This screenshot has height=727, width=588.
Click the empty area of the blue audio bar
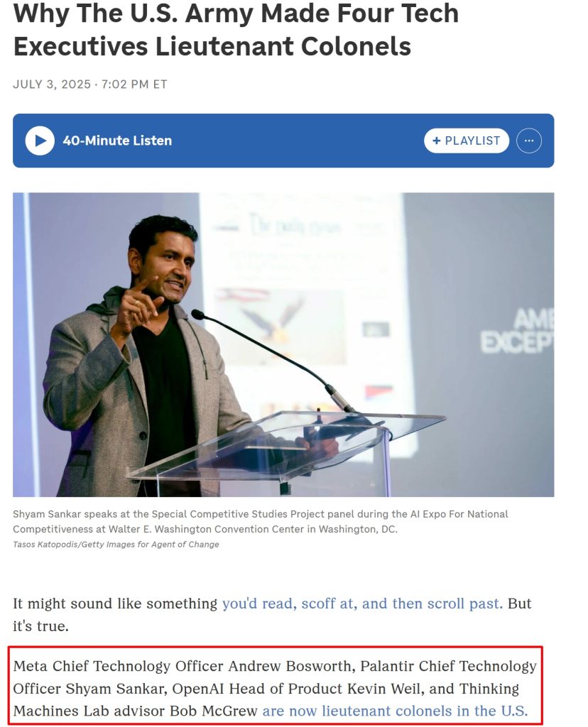click(x=297, y=141)
